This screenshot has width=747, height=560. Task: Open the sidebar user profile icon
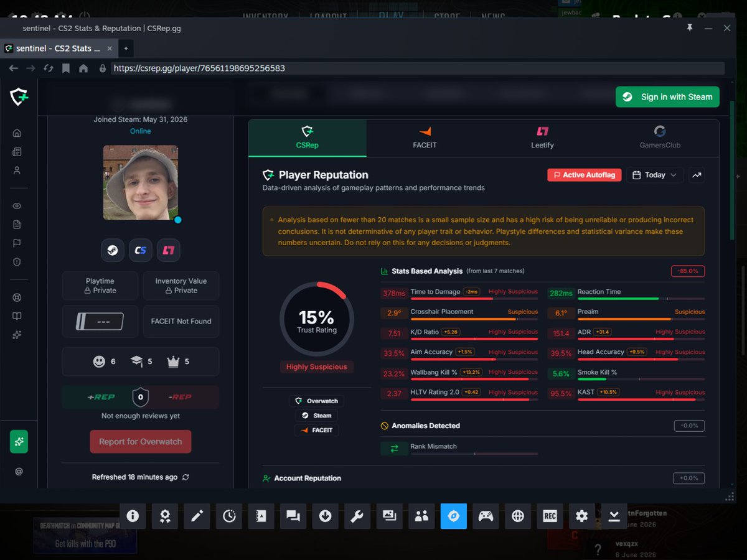pos(17,170)
